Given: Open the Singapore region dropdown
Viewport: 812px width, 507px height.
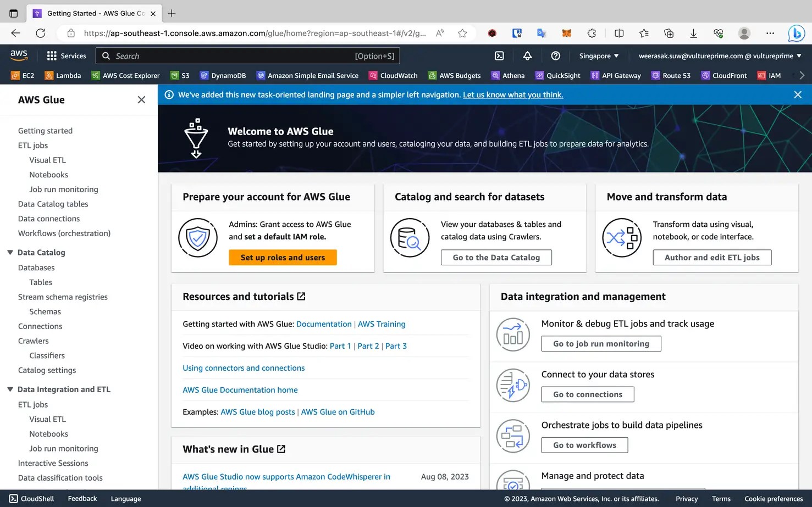Looking at the screenshot, I should point(599,56).
